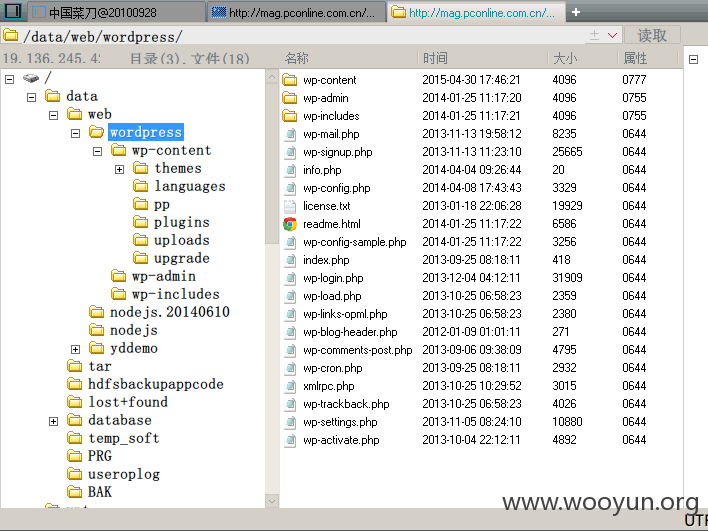Select the wp-load.php file name
The height and width of the screenshot is (531, 708).
(x=332, y=296)
